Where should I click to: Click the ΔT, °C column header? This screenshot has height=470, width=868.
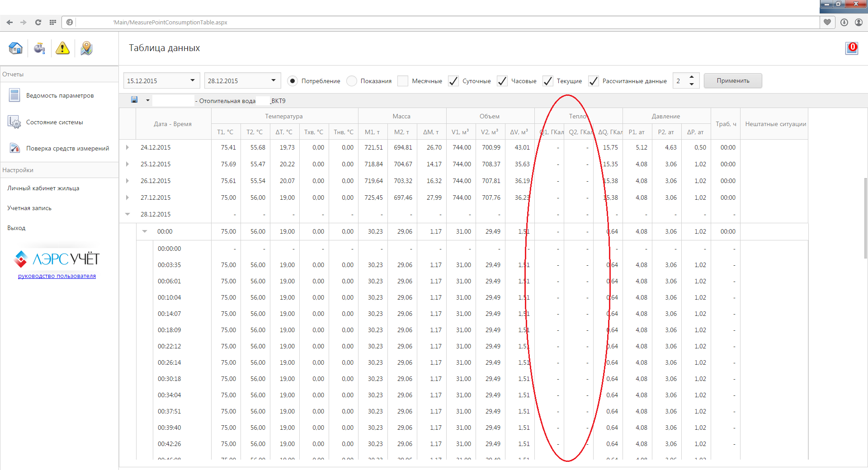pyautogui.click(x=284, y=132)
